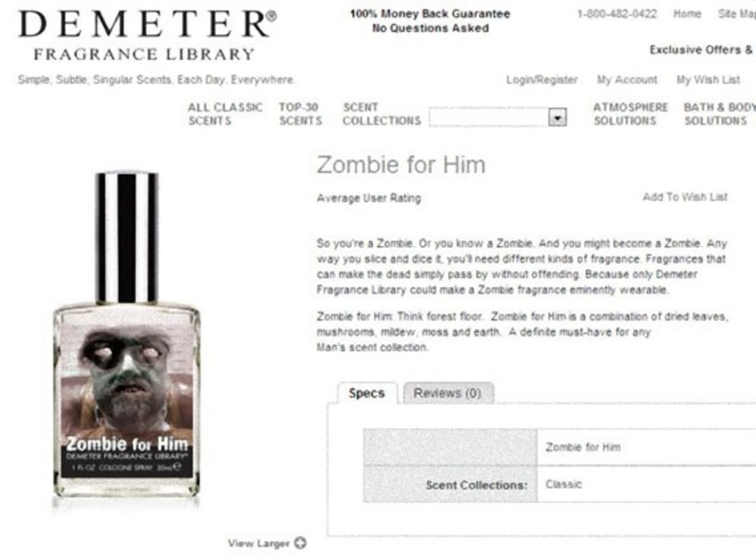The height and width of the screenshot is (556, 756).
Task: Open the Bath & Body Solutions menu
Action: pos(719,113)
